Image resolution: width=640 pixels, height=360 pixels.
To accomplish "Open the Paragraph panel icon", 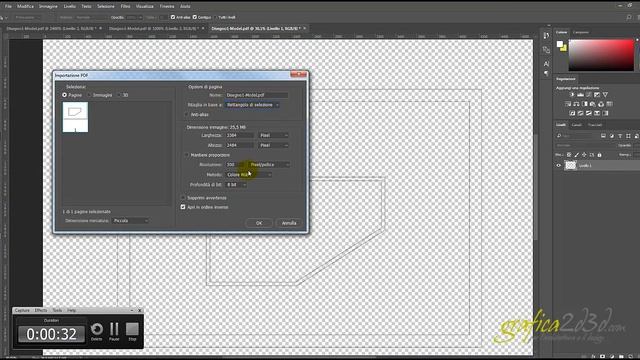I will pos(546,73).
